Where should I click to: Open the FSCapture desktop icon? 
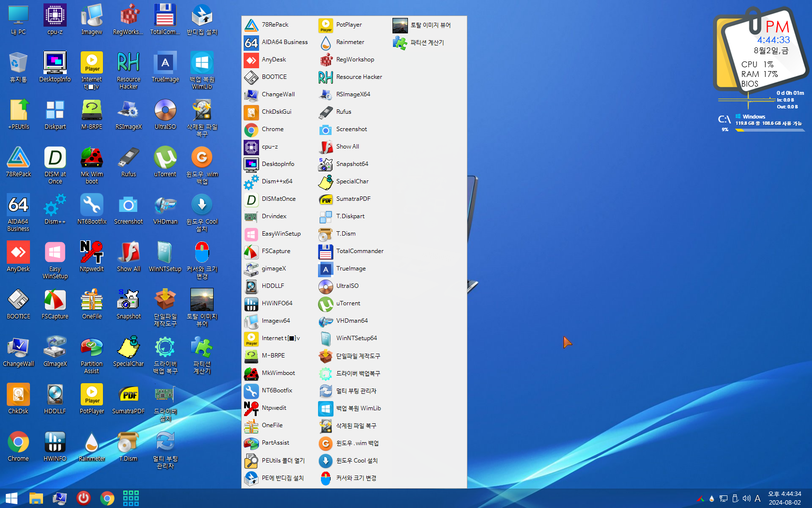[55, 304]
